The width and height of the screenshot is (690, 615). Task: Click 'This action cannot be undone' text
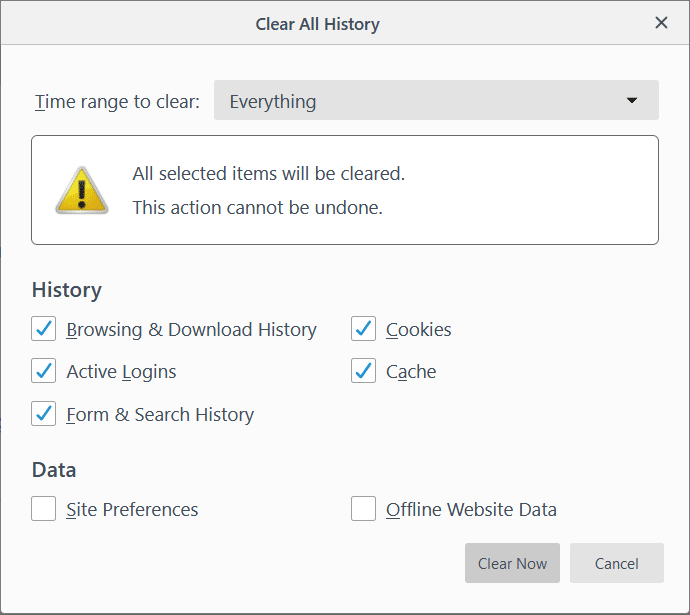257,208
